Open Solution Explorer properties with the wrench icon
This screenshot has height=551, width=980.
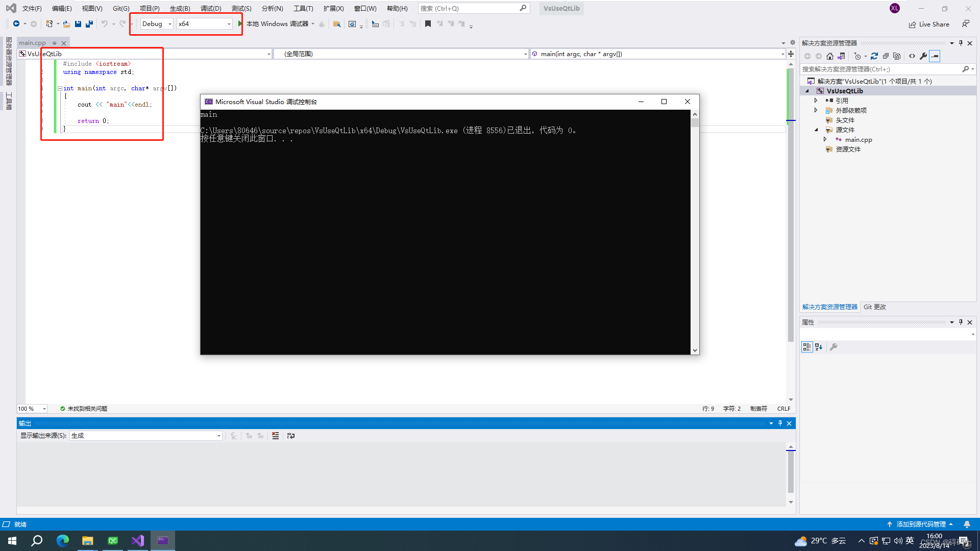tap(923, 56)
